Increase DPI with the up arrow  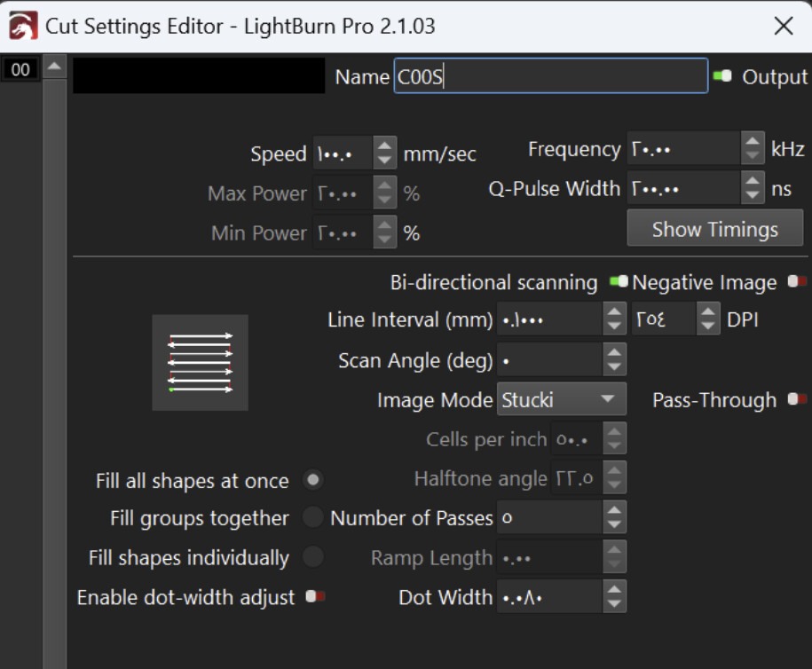coord(708,311)
